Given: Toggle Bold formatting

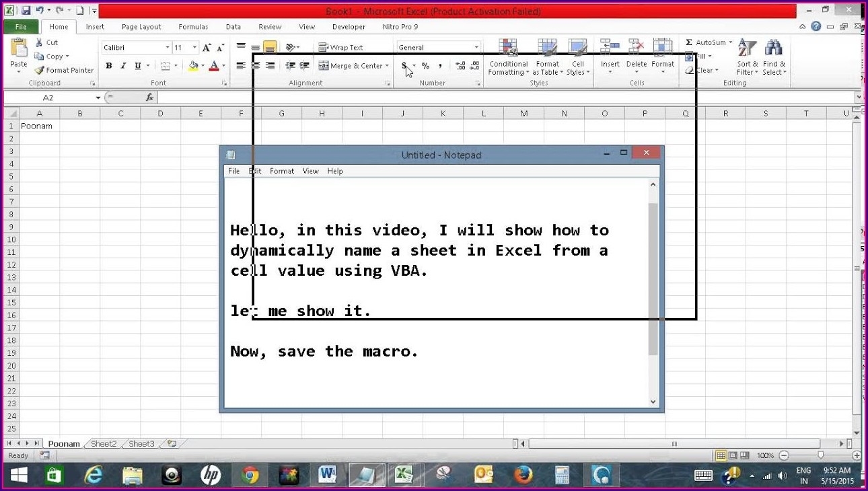Looking at the screenshot, I should click(109, 66).
